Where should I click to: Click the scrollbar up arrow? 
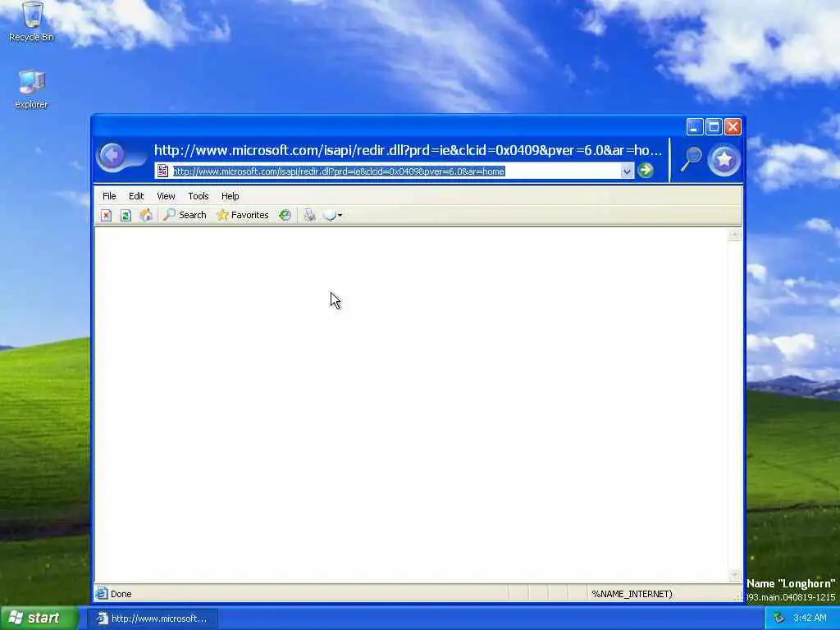pos(734,234)
